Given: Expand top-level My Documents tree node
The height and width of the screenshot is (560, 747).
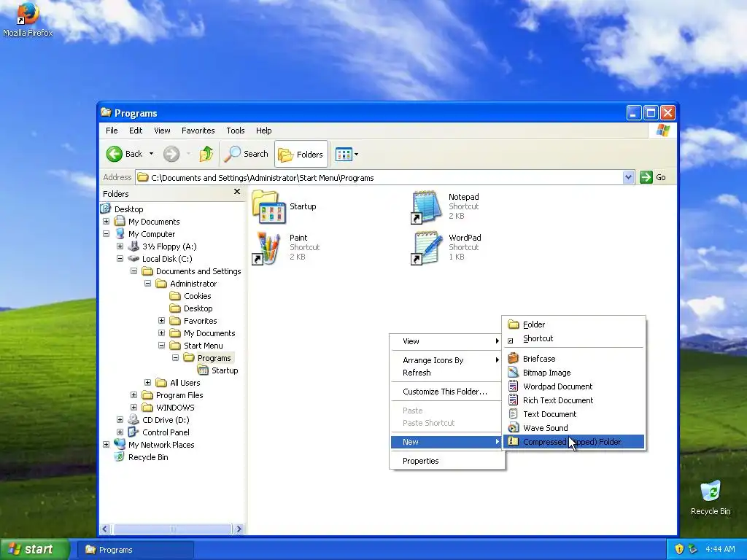Looking at the screenshot, I should pyautogui.click(x=107, y=222).
